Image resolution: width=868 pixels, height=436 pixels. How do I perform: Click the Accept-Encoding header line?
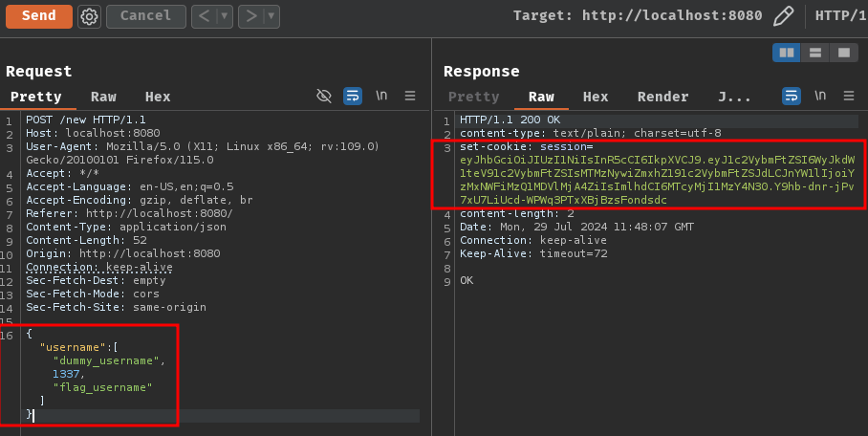(x=140, y=200)
